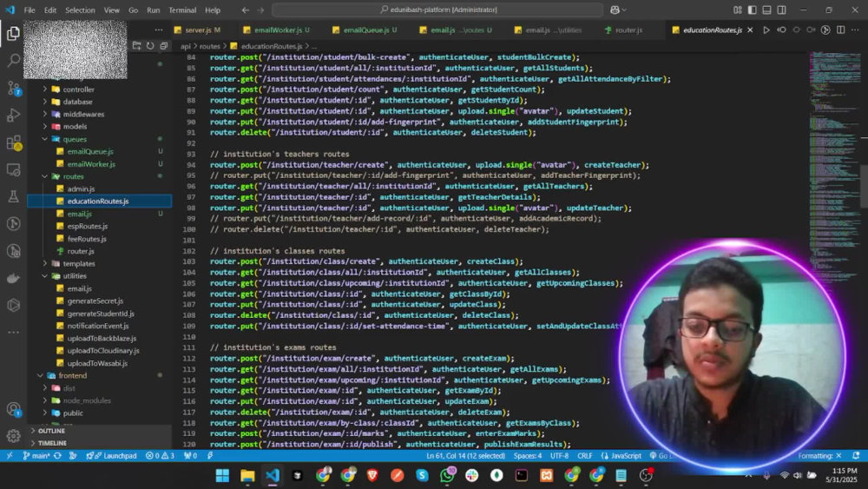
Task: Open the Search view in activity bar
Action: point(13,60)
